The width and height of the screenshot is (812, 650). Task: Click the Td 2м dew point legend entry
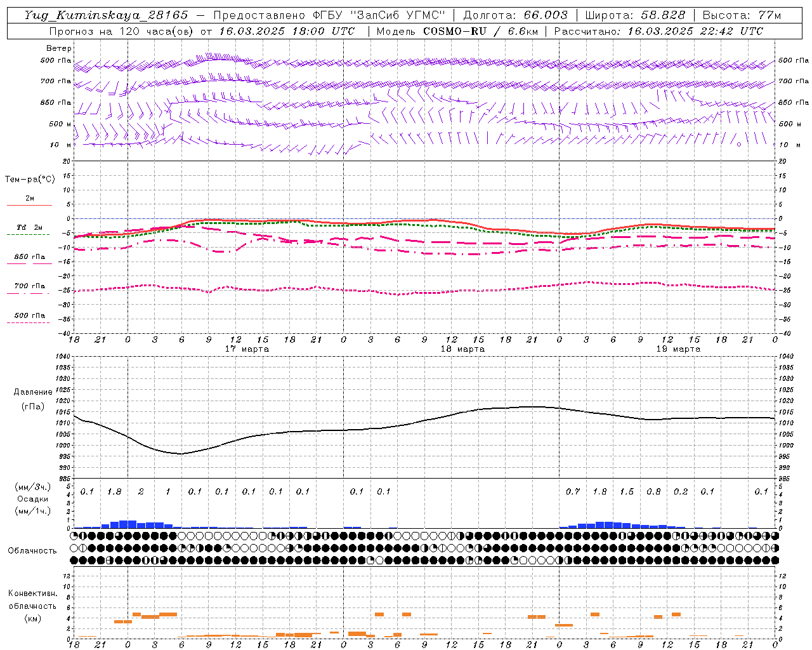(29, 227)
